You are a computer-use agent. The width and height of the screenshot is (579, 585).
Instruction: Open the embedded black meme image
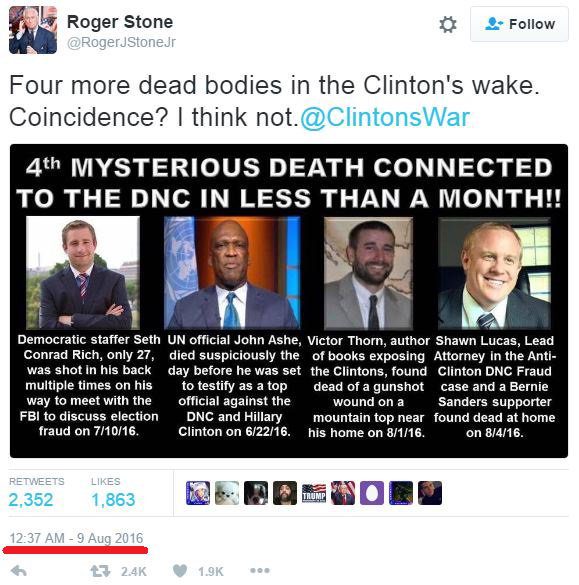coord(289,301)
